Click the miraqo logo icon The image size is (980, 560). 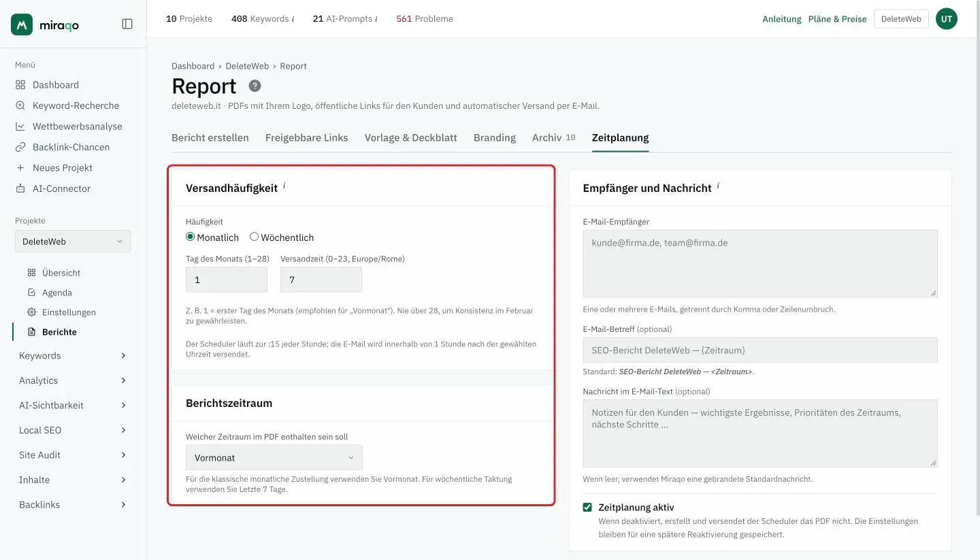coord(22,24)
